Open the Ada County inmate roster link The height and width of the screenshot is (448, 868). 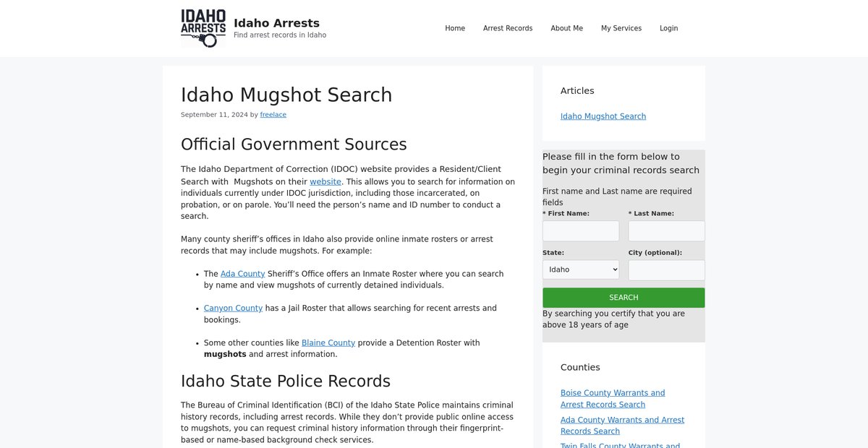point(243,274)
